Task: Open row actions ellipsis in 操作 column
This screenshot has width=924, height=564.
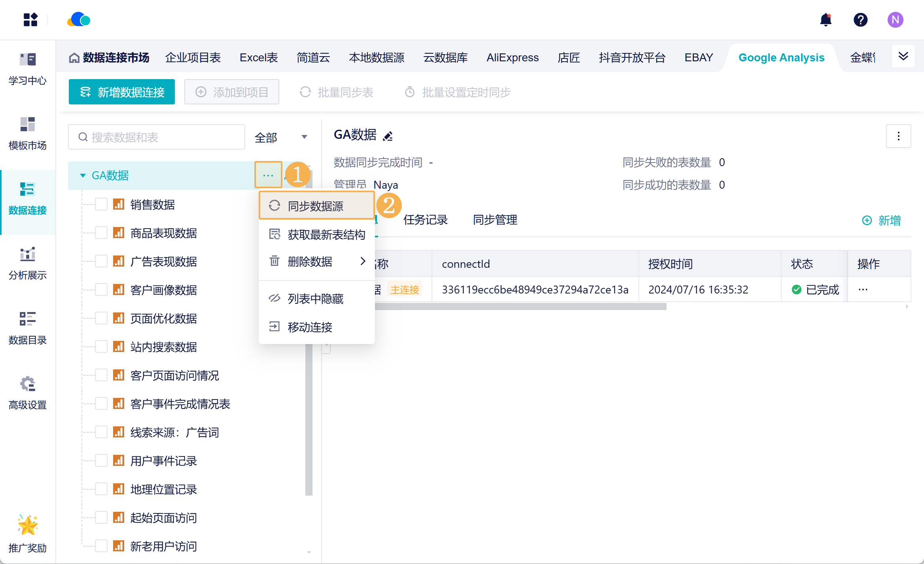Action: pos(863,290)
